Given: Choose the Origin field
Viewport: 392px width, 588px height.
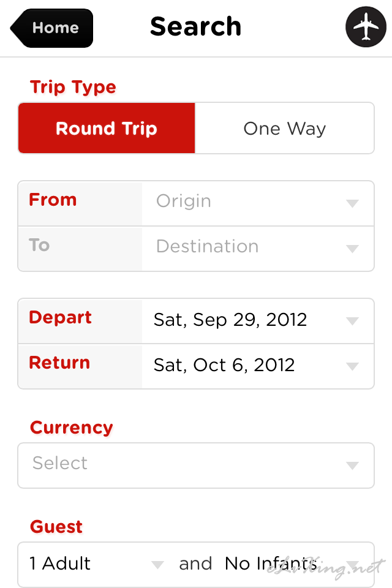Looking at the screenshot, I should pyautogui.click(x=258, y=203).
